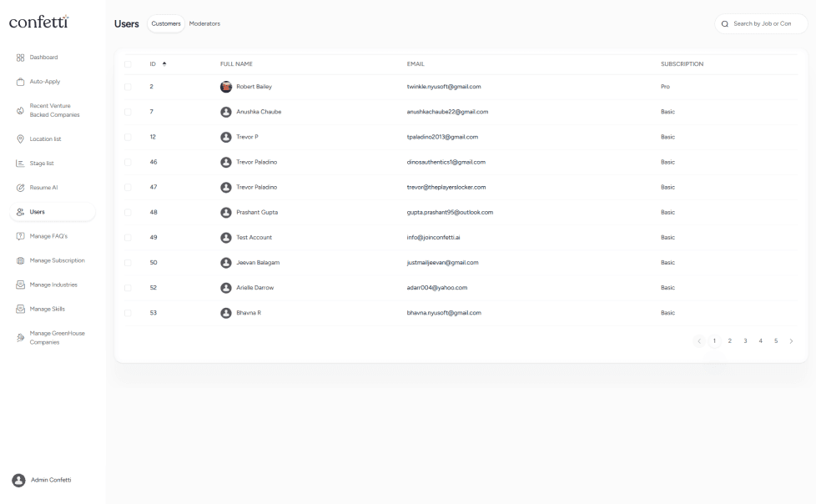Check the select-all checkbox in table header
This screenshot has height=504, width=816.
tap(129, 63)
